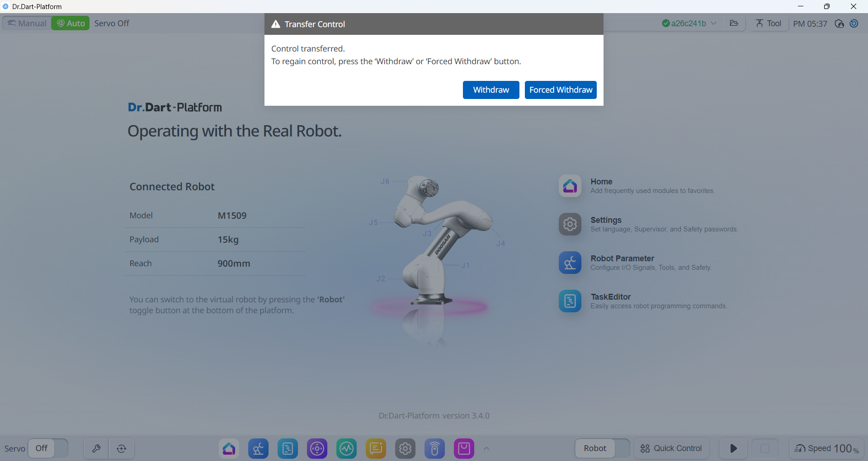Open the Settings card icon
This screenshot has width=868, height=461.
pyautogui.click(x=570, y=224)
